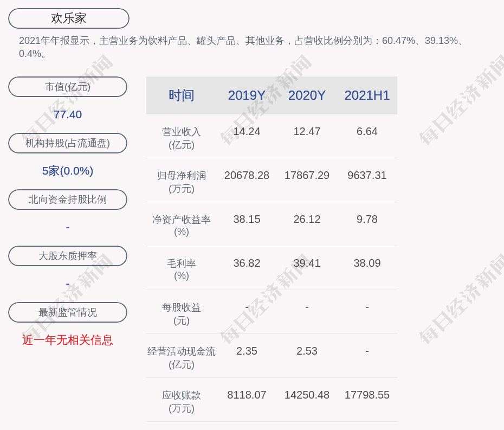Select the 最新监管情况 label pill

point(68,312)
